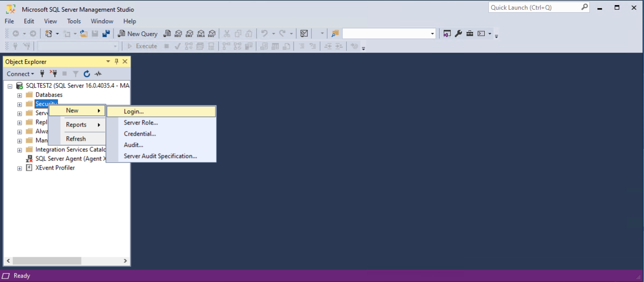Click the Activity Monitor toolbar icon

(304, 33)
